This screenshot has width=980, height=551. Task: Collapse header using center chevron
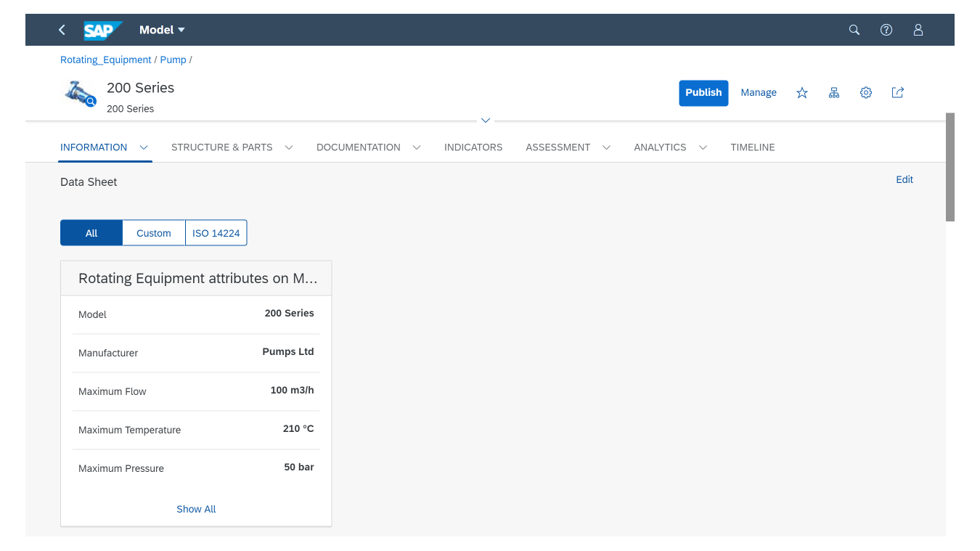coord(486,120)
